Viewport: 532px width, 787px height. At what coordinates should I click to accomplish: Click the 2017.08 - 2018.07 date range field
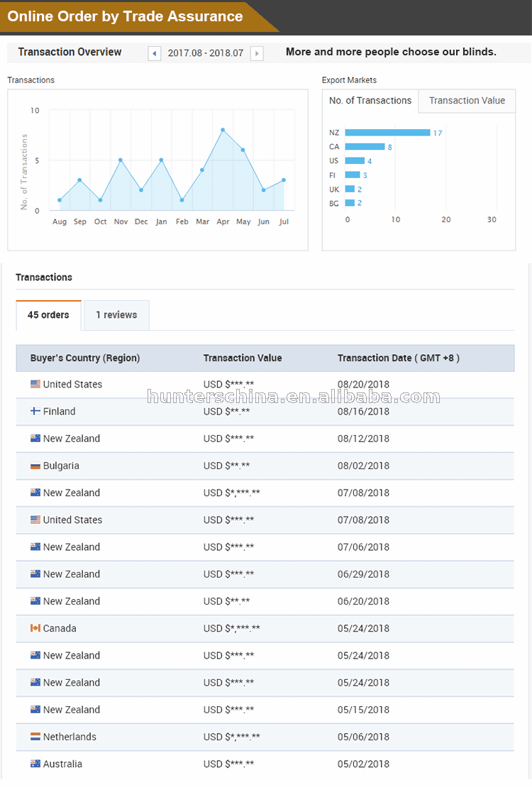[206, 53]
